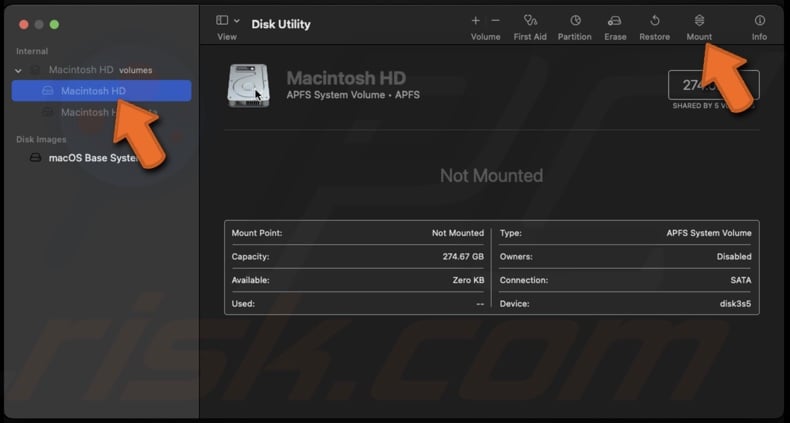Image resolution: width=790 pixels, height=423 pixels.
Task: Add a volume with plus icon
Action: point(476,20)
